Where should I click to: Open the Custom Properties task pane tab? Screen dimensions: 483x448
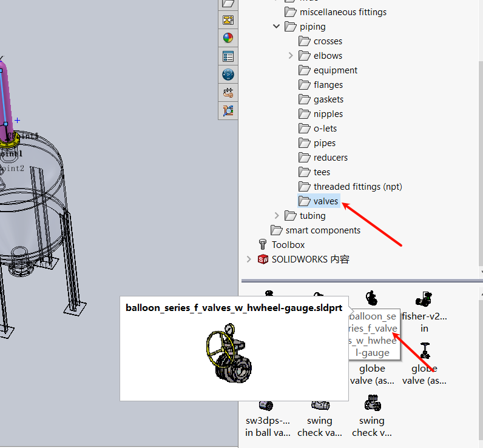[228, 56]
